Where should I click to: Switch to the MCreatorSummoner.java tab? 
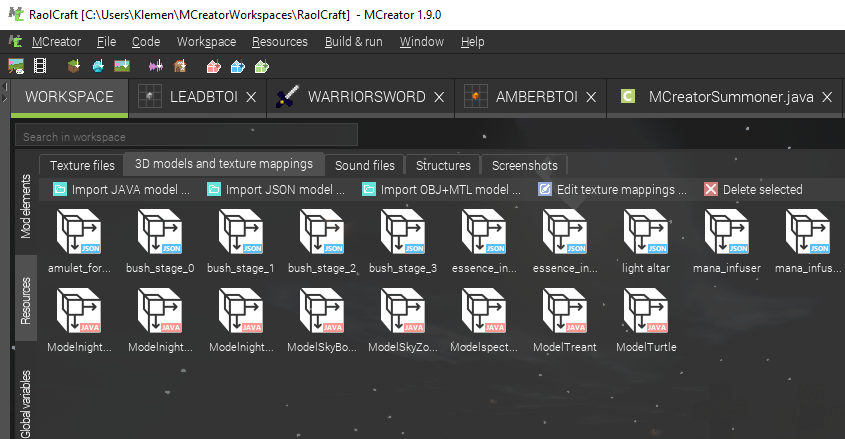point(724,97)
